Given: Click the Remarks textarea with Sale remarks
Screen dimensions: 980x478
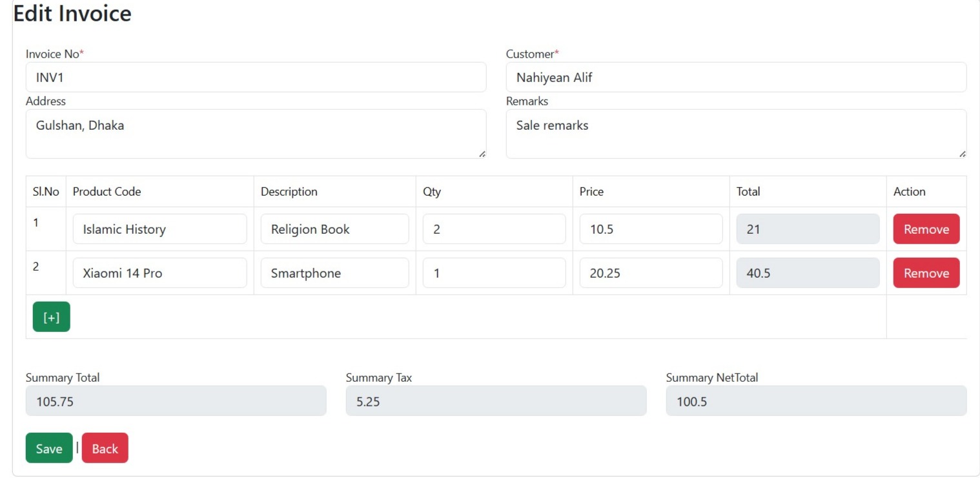Looking at the screenshot, I should coord(736,132).
